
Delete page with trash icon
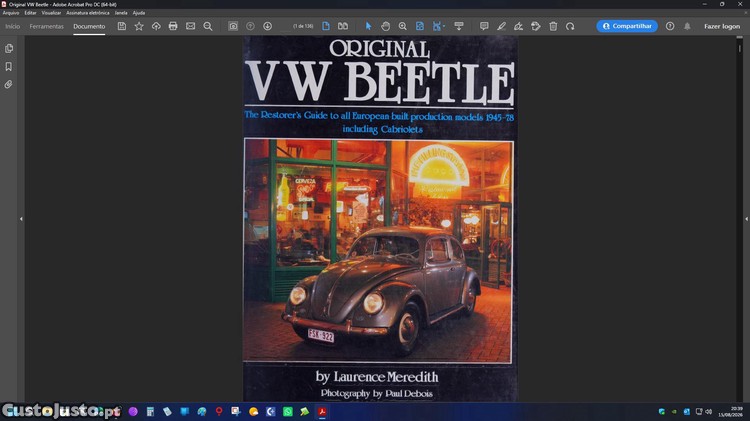[x=553, y=26]
